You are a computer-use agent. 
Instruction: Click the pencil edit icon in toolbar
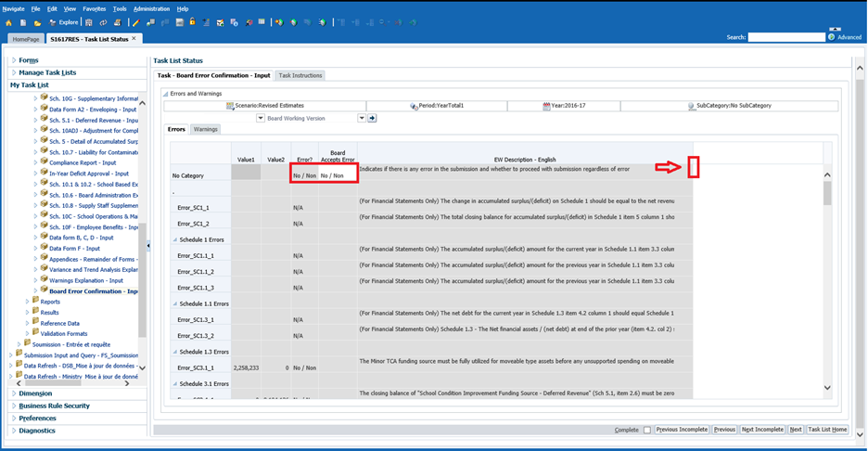[x=135, y=22]
